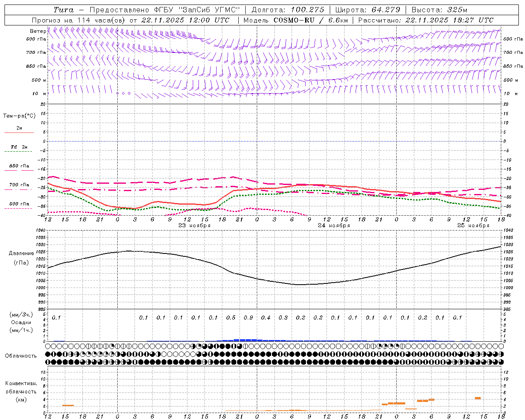This screenshot has height=420, width=525.
Task: Click orange convective bar near 14h, 25 November
Action: [478, 398]
